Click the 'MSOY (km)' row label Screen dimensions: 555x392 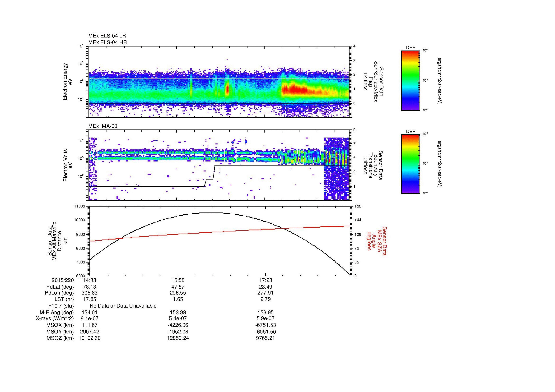(60, 332)
